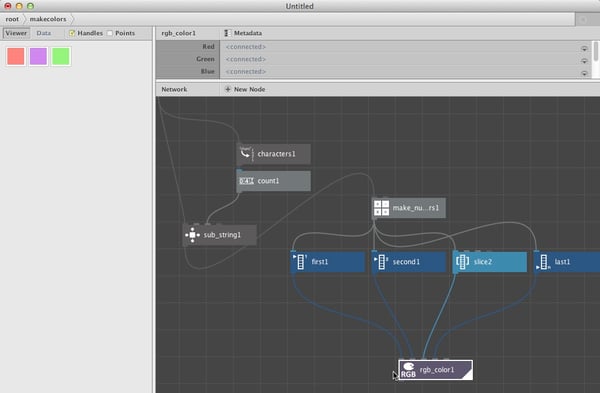Screen dimensions: 600x393
Task: Click the parameters panel scrollbar
Action: [596, 51]
